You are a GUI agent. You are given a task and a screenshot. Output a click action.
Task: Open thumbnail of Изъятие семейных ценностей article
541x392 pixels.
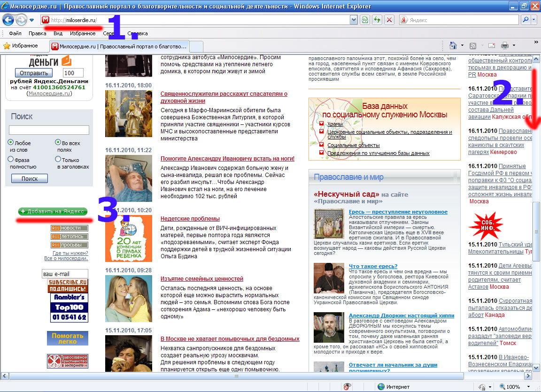pos(129,299)
